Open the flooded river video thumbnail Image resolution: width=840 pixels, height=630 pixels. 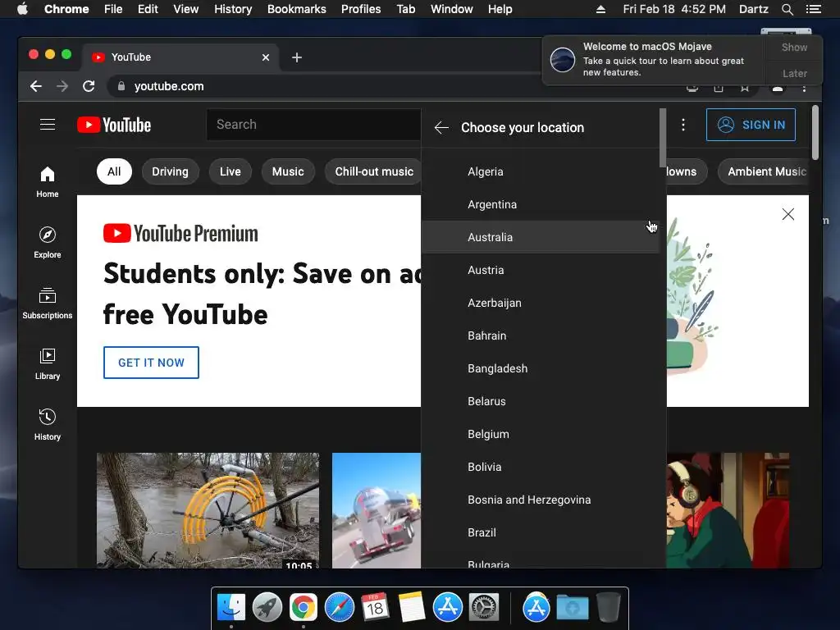208,510
